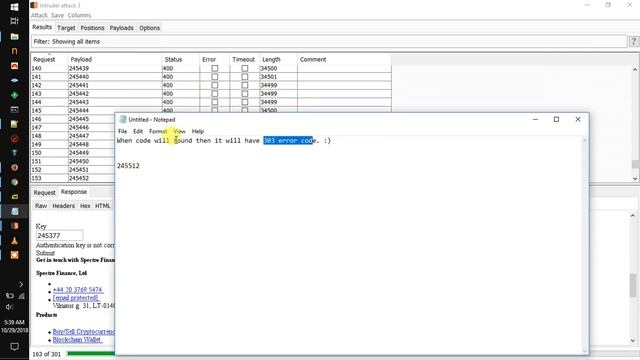This screenshot has width=640, height=360.
Task: Click the [email protected] link
Action: click(76, 298)
